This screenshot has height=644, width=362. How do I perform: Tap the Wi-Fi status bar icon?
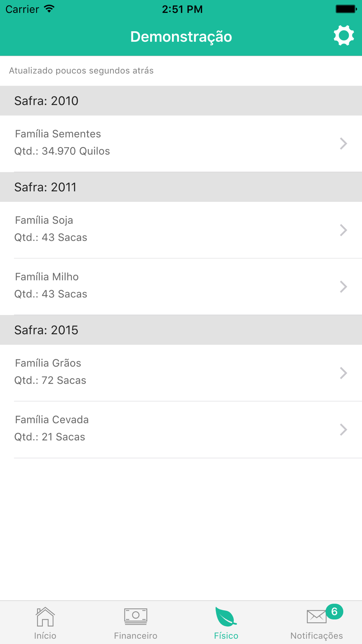click(49, 9)
